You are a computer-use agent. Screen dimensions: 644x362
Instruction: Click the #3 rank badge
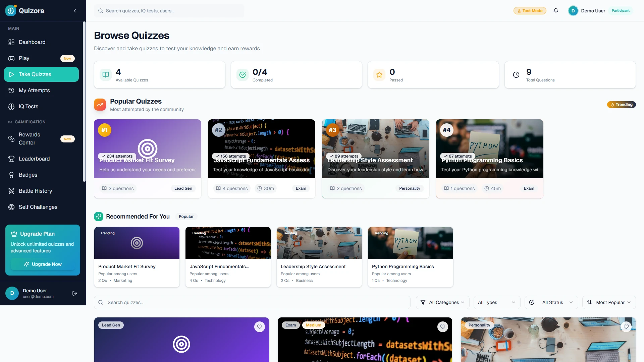point(333,130)
